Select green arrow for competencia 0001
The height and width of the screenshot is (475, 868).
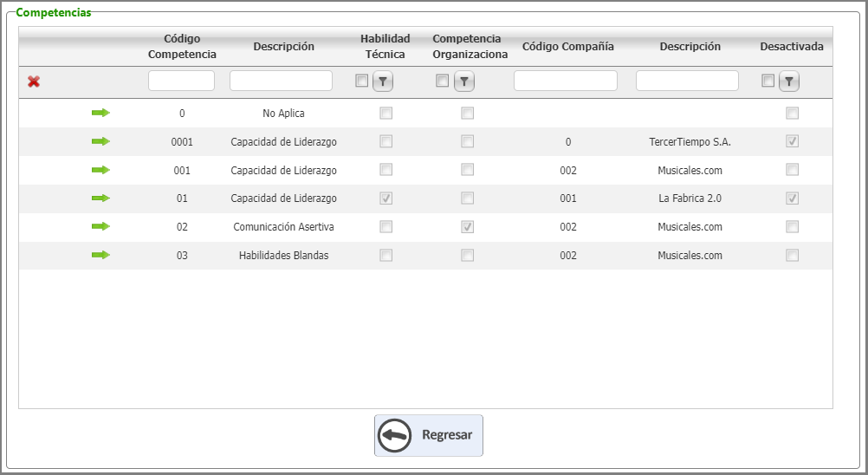(100, 142)
